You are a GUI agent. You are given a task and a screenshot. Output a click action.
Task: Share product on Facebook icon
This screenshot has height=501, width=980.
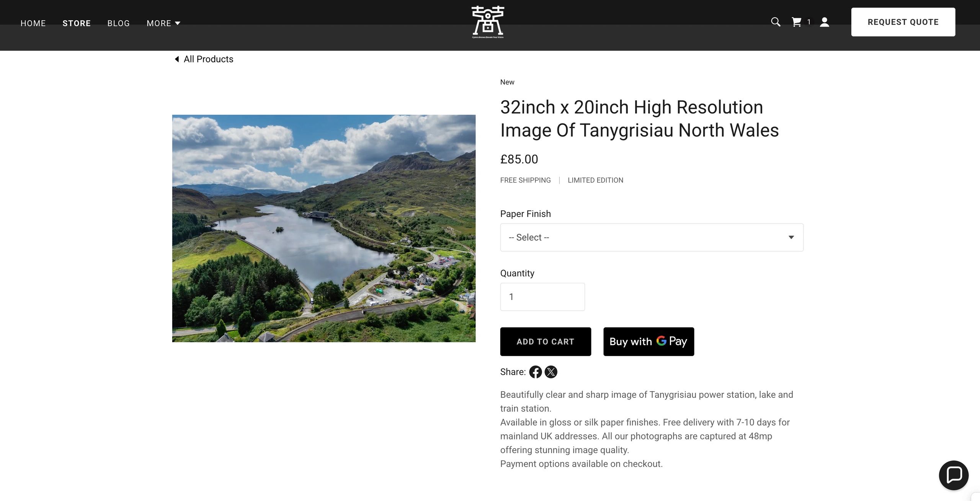pyautogui.click(x=536, y=372)
